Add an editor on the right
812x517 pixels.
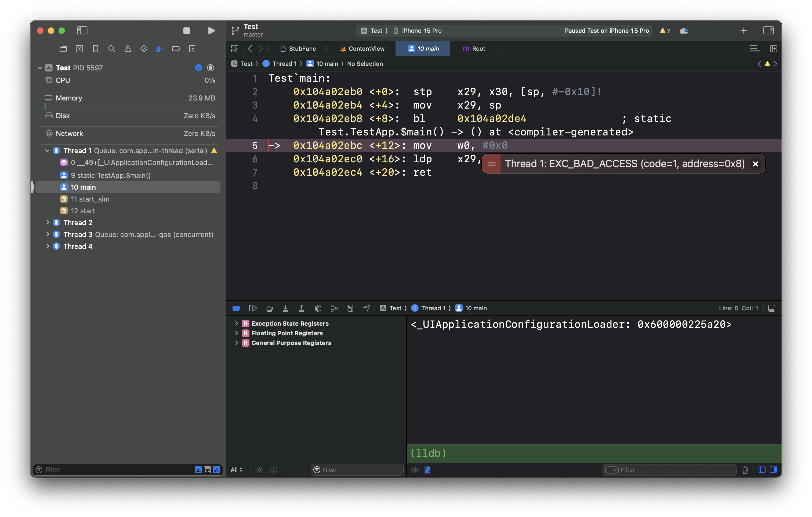[x=774, y=49]
